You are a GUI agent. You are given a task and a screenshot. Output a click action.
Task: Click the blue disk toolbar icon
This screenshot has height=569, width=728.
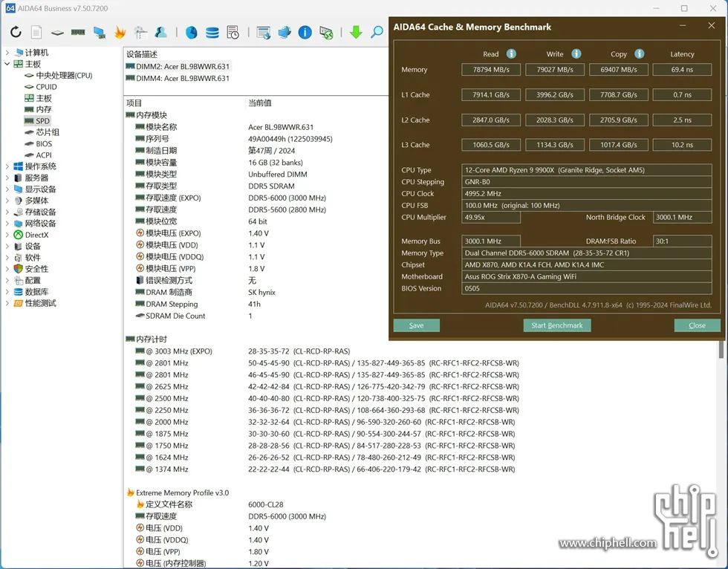pos(192,32)
